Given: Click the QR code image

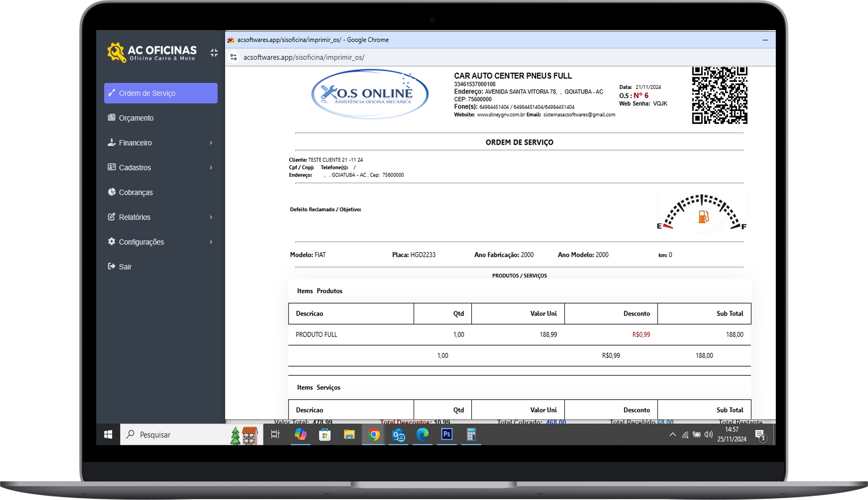Looking at the screenshot, I should (x=719, y=95).
